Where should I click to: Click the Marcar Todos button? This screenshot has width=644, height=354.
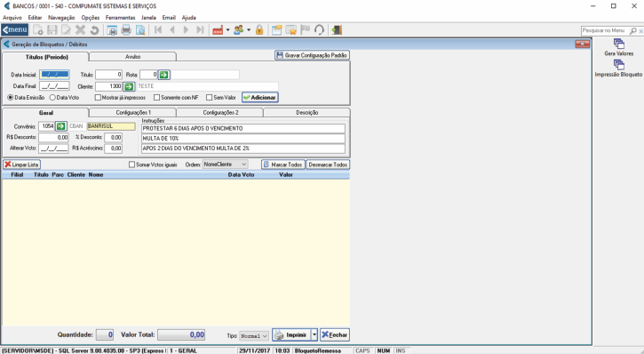click(283, 165)
